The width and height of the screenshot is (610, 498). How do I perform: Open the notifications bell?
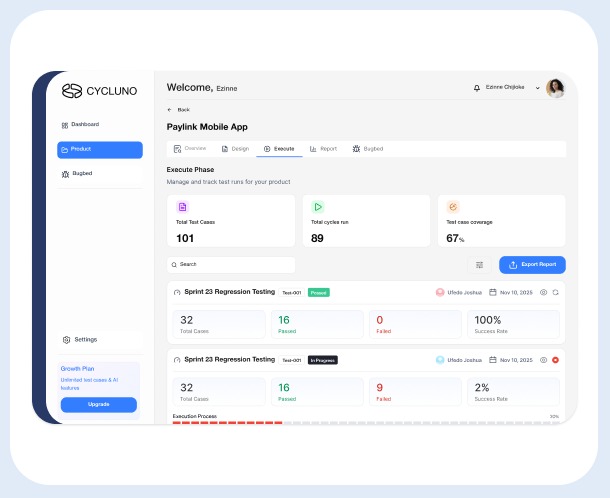point(477,88)
